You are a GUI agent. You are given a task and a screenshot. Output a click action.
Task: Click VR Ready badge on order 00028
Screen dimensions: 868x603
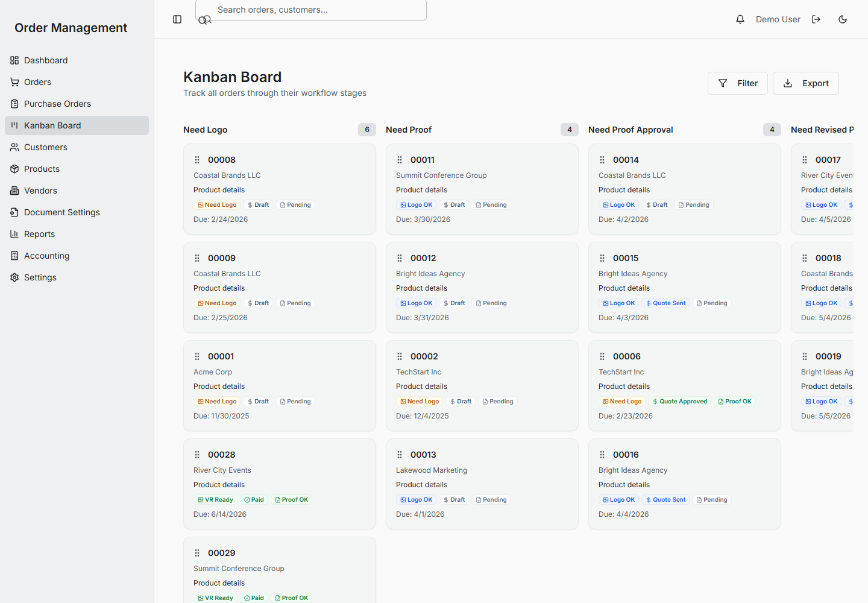pos(215,500)
